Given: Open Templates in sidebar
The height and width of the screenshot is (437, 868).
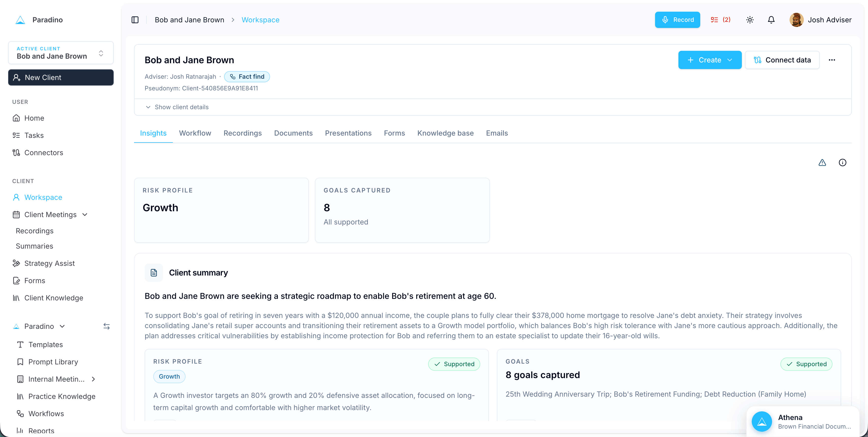Looking at the screenshot, I should 40,345.
